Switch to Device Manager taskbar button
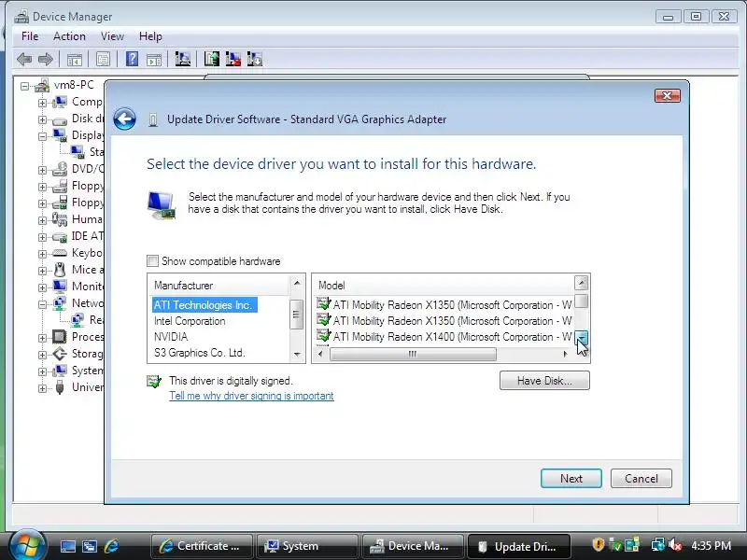This screenshot has height=560, width=747. click(413, 546)
